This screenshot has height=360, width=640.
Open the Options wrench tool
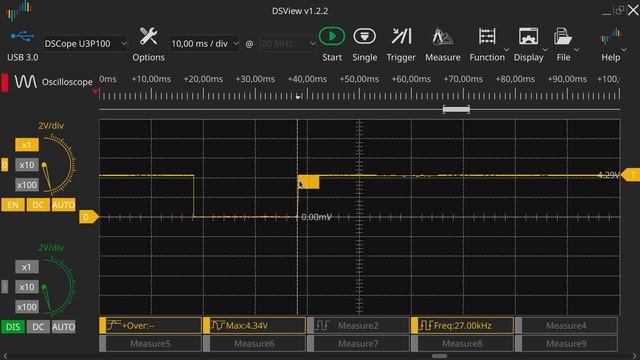[148, 37]
